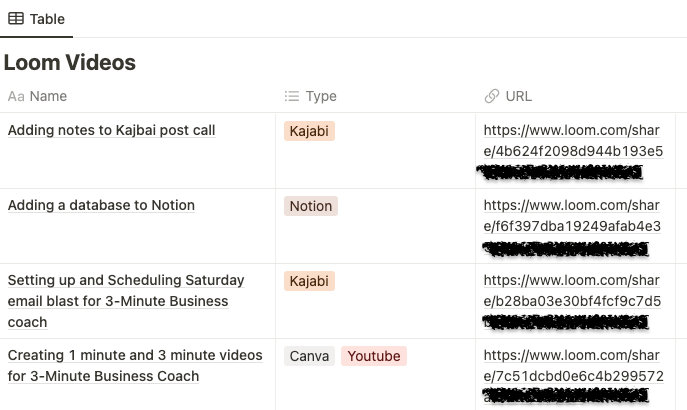This screenshot has height=410, width=687.
Task: Open "Adding a database to Notion" page
Action: click(x=101, y=206)
